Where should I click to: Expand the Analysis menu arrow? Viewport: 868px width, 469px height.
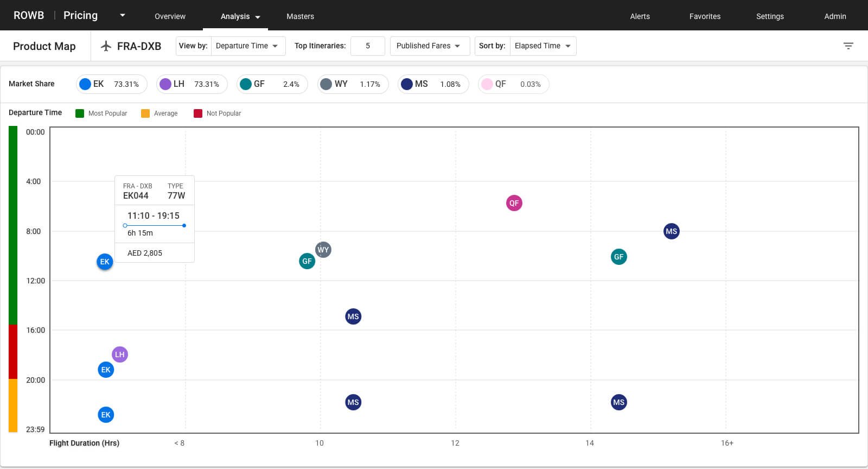pyautogui.click(x=258, y=17)
